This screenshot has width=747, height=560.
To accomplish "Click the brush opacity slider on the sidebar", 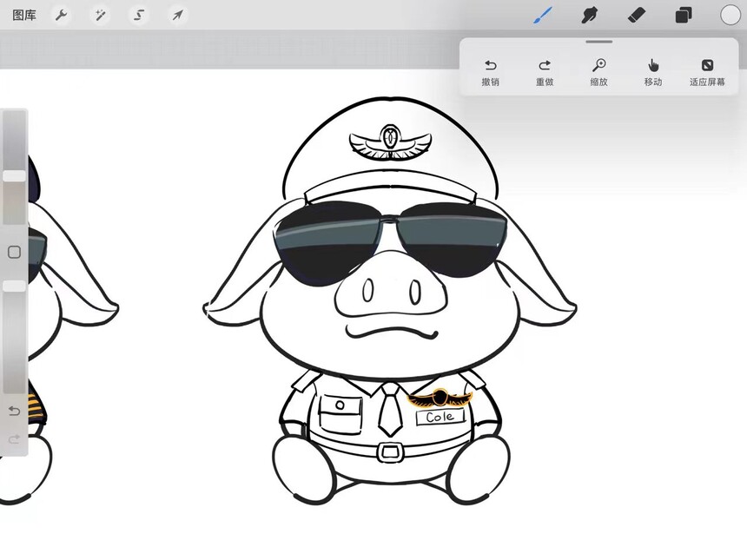I will 14,337.
